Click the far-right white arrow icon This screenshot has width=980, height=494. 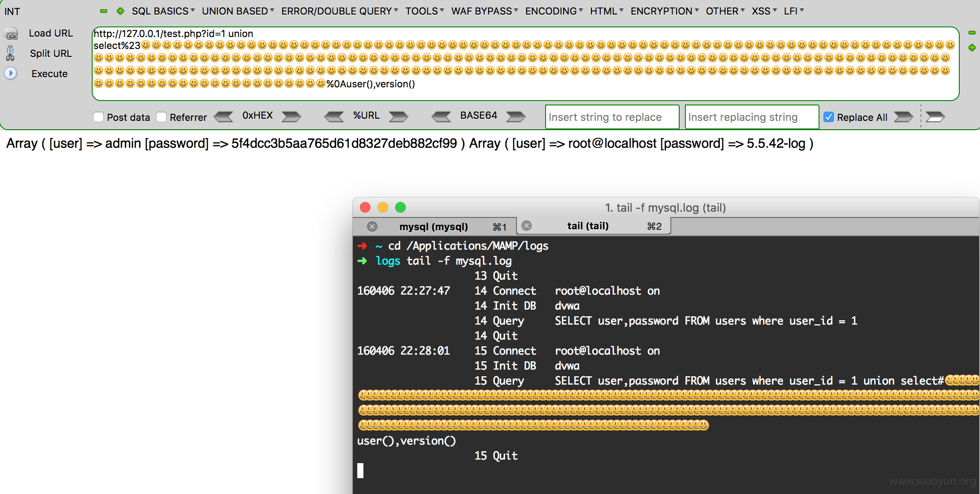click(935, 116)
